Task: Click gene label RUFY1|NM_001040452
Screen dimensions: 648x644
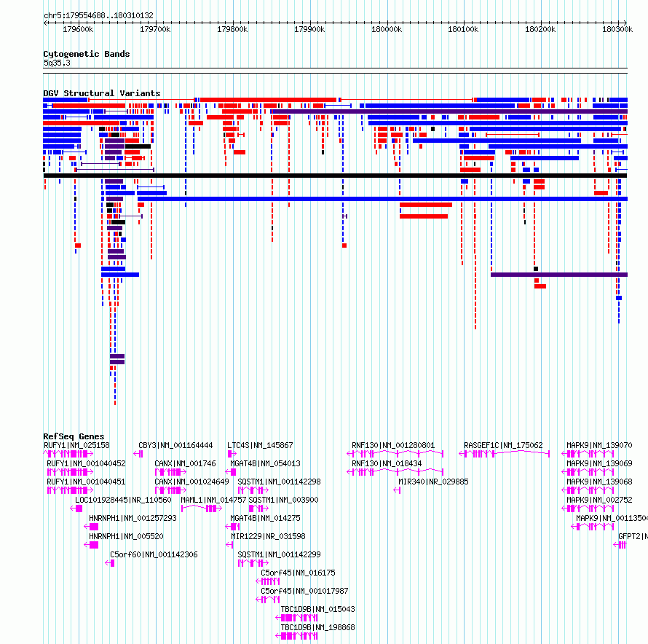Action: pos(86,463)
